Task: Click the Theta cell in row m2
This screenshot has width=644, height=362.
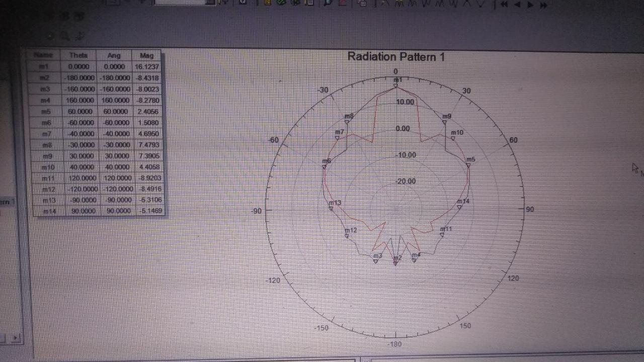Action: point(79,78)
